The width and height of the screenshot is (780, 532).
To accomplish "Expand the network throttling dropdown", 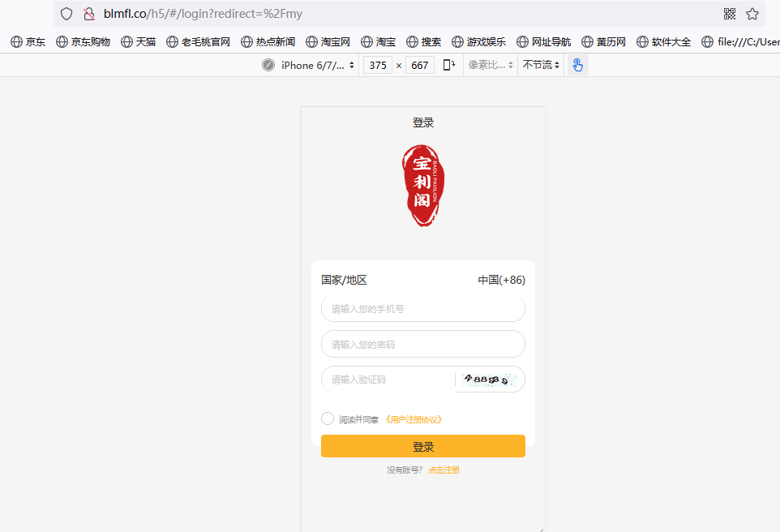I will pyautogui.click(x=541, y=65).
